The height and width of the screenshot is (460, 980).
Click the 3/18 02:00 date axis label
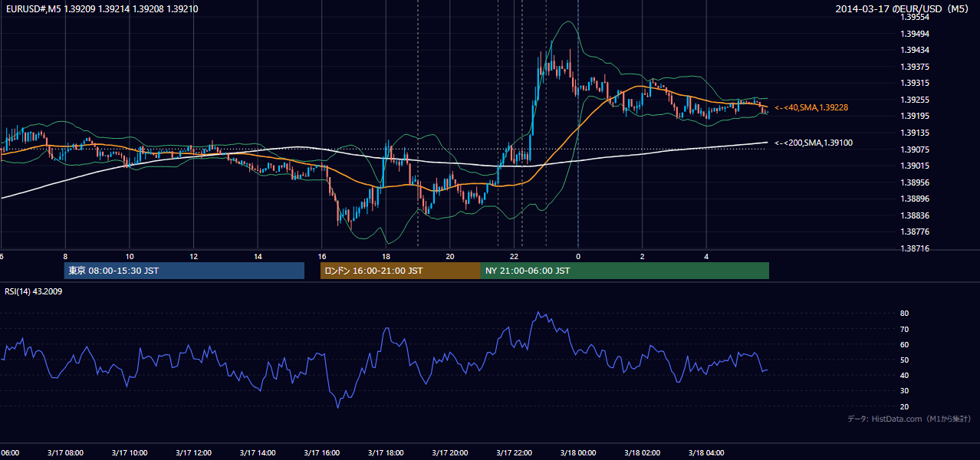pyautogui.click(x=643, y=453)
